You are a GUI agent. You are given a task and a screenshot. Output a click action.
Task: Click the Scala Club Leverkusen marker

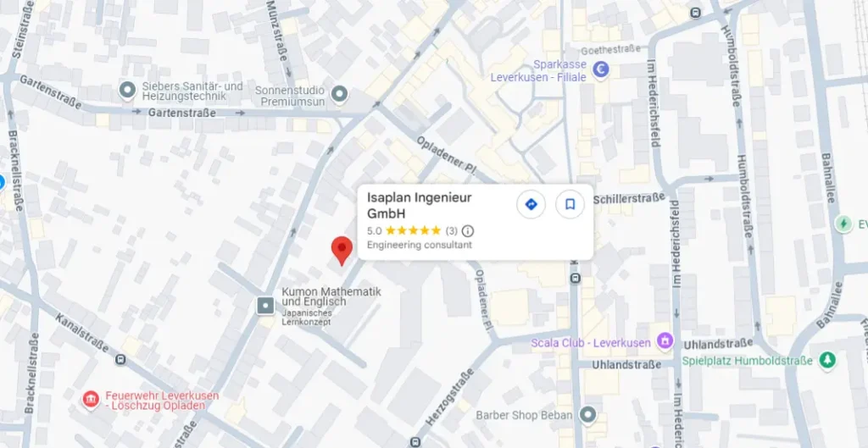(665, 340)
